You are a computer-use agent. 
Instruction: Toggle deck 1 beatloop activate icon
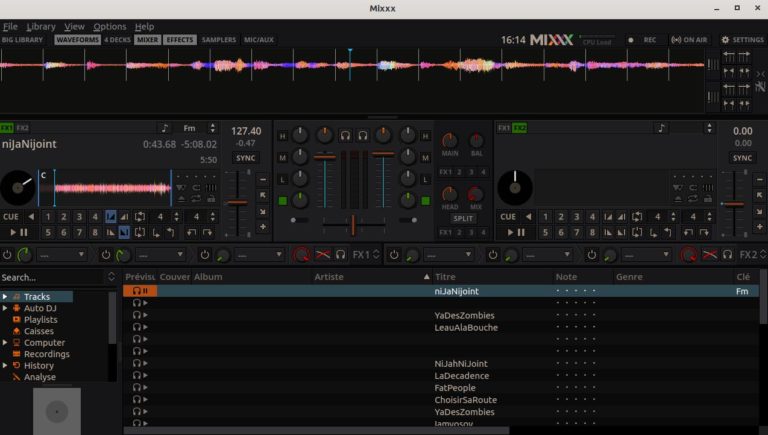point(140,217)
